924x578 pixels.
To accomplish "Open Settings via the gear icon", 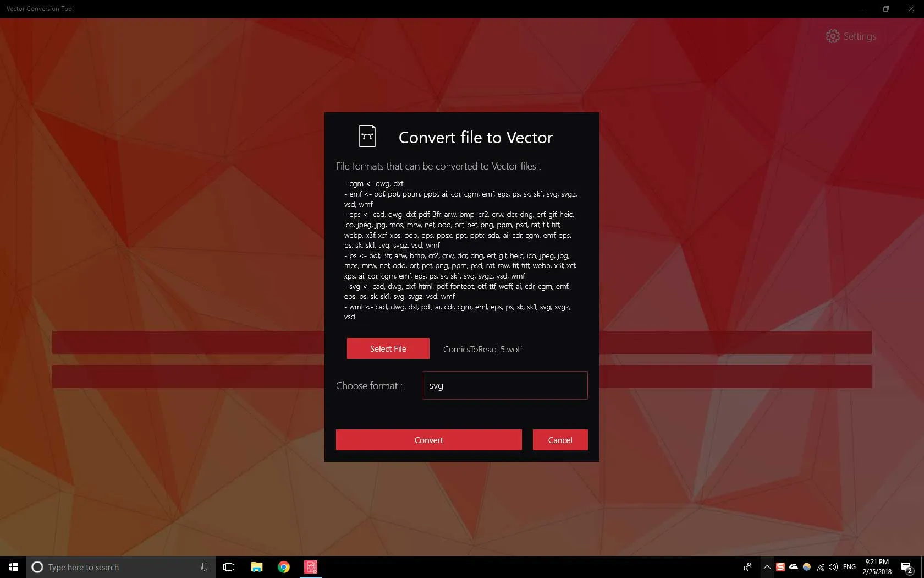I will pyautogui.click(x=833, y=36).
